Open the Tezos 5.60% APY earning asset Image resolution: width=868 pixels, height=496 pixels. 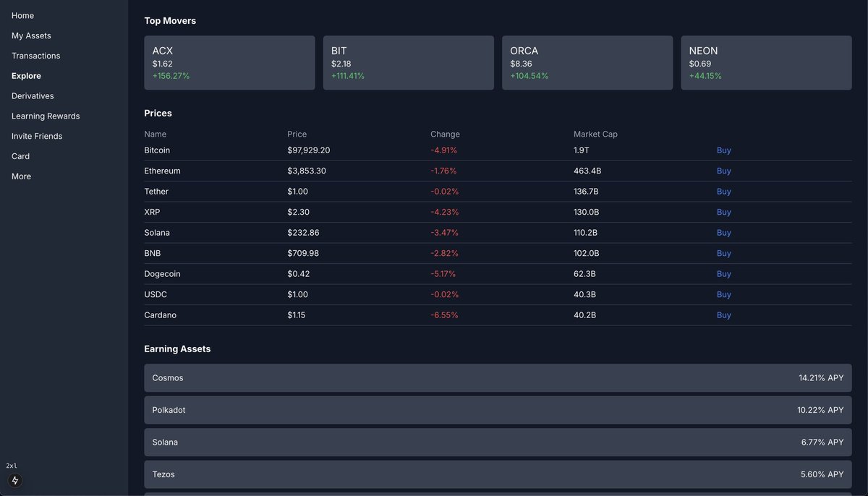(x=498, y=474)
